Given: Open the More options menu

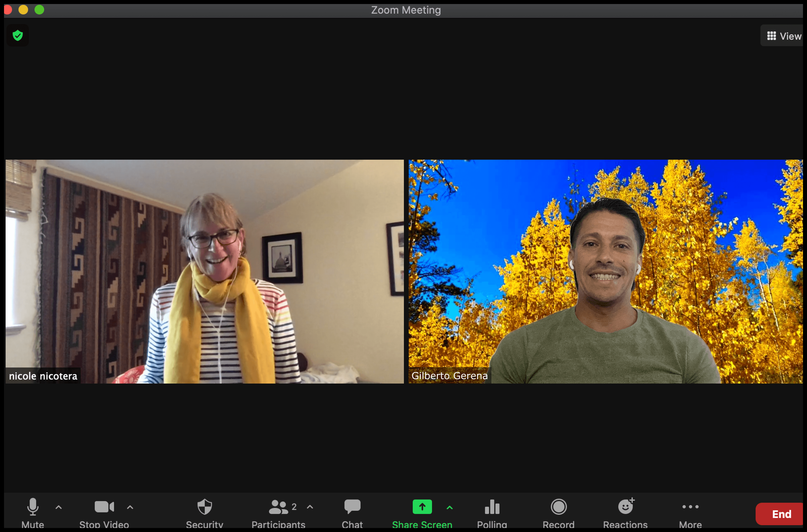Looking at the screenshot, I should coord(690,507).
